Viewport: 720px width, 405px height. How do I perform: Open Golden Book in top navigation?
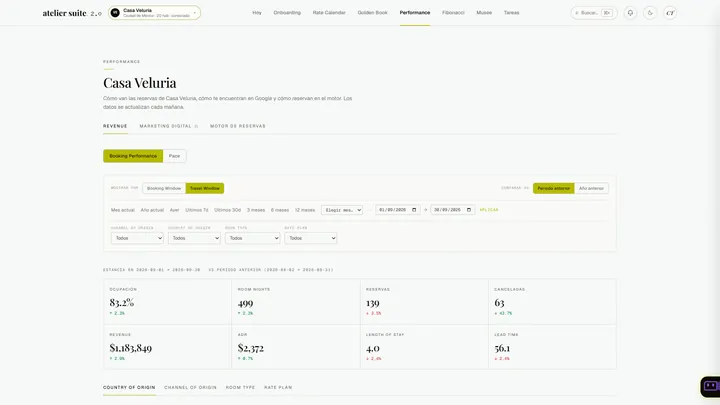(x=372, y=13)
